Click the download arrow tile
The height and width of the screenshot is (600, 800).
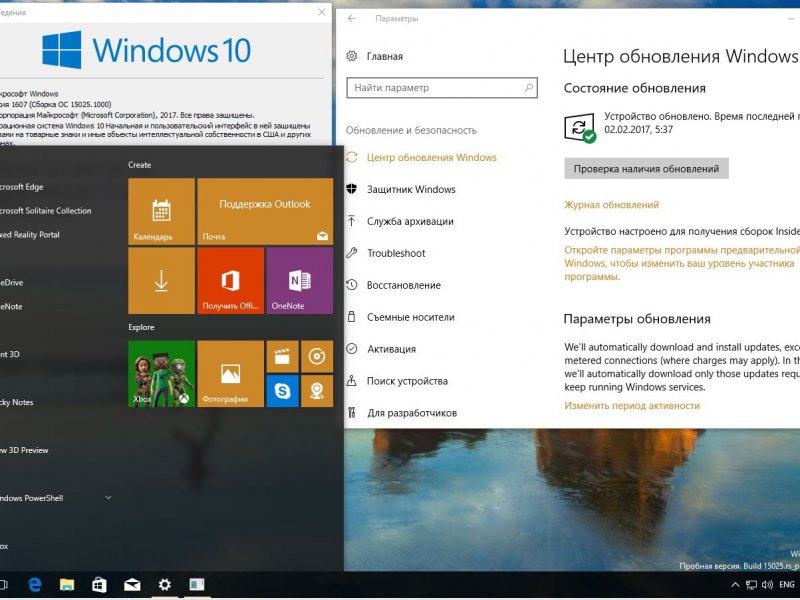coord(161,281)
